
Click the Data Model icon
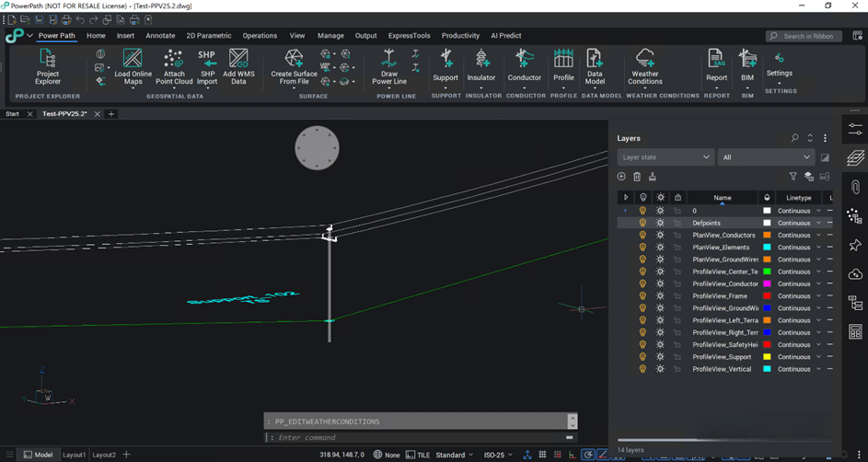coord(595,58)
